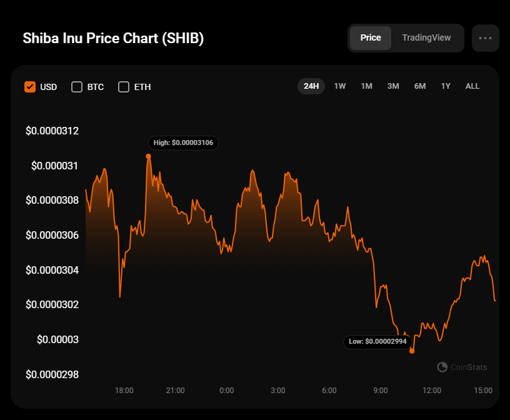Image resolution: width=510 pixels, height=420 pixels.
Task: Switch to the TradingView tab
Action: tap(426, 37)
